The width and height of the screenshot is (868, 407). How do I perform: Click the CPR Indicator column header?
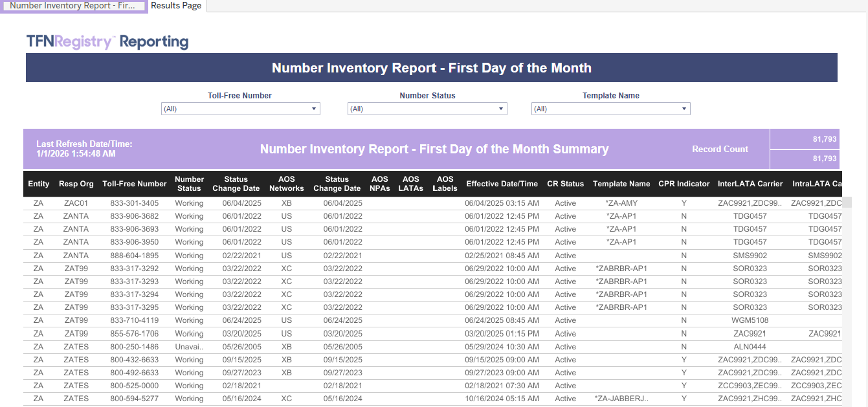tap(684, 184)
